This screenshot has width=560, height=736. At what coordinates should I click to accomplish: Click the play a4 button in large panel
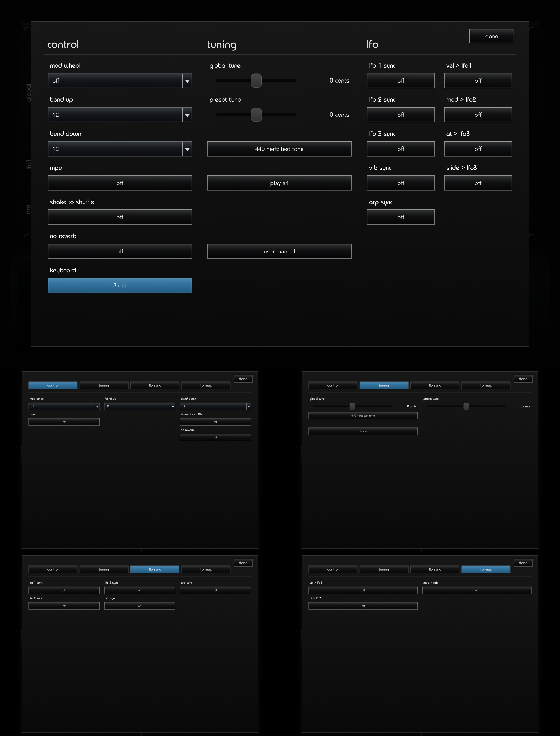coord(279,183)
